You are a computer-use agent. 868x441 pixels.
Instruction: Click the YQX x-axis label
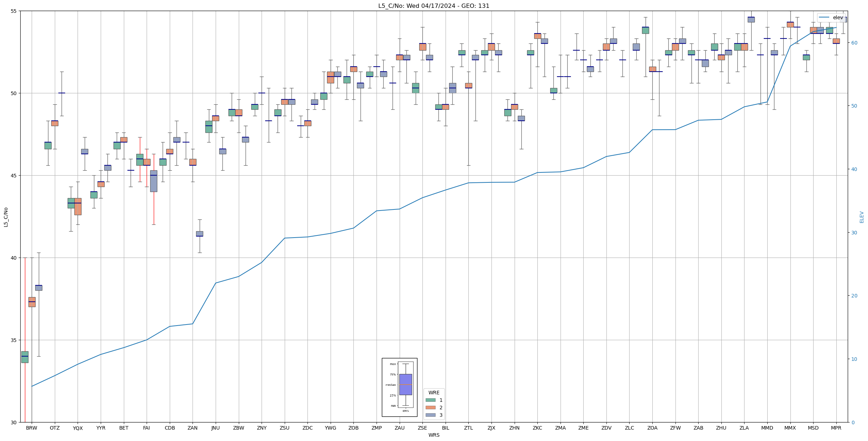[x=78, y=428]
